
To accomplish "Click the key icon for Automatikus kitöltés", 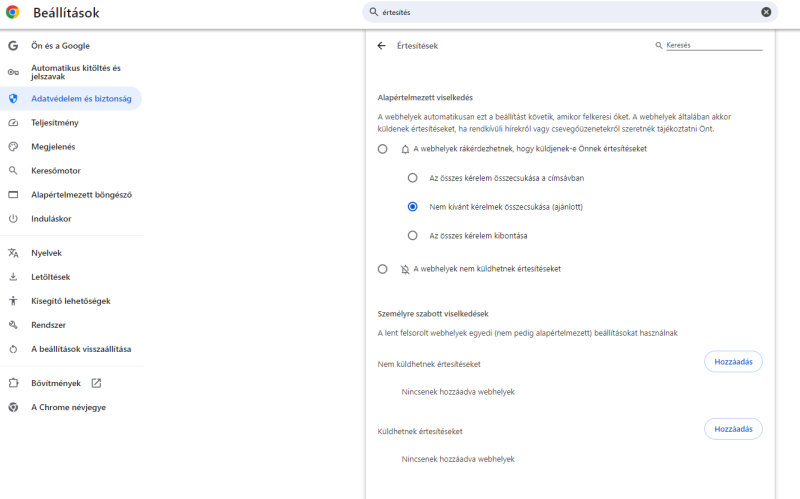I will [x=13, y=72].
